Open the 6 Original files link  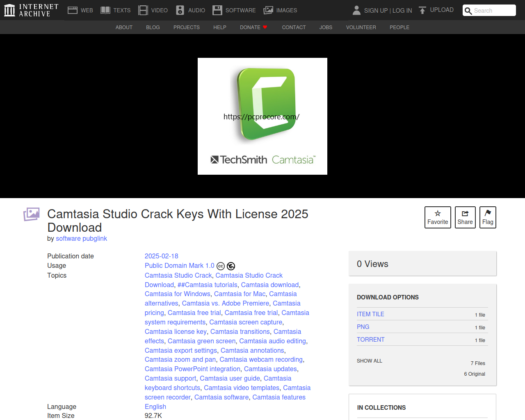click(475, 374)
